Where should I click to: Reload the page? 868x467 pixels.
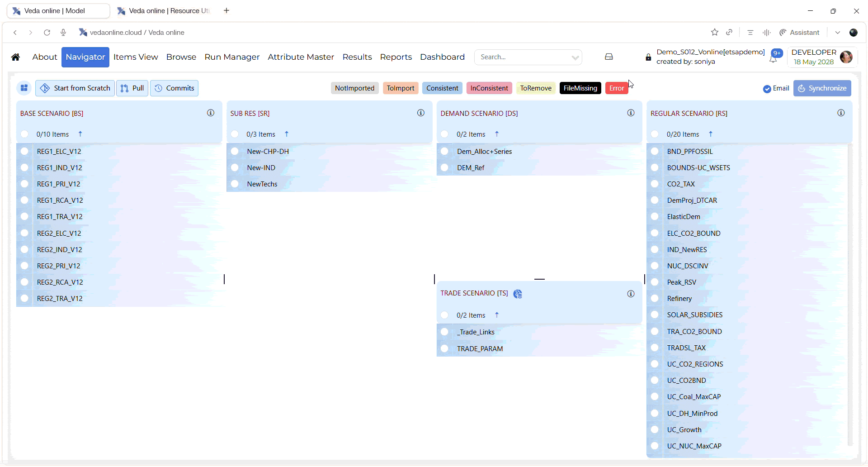coord(47,33)
